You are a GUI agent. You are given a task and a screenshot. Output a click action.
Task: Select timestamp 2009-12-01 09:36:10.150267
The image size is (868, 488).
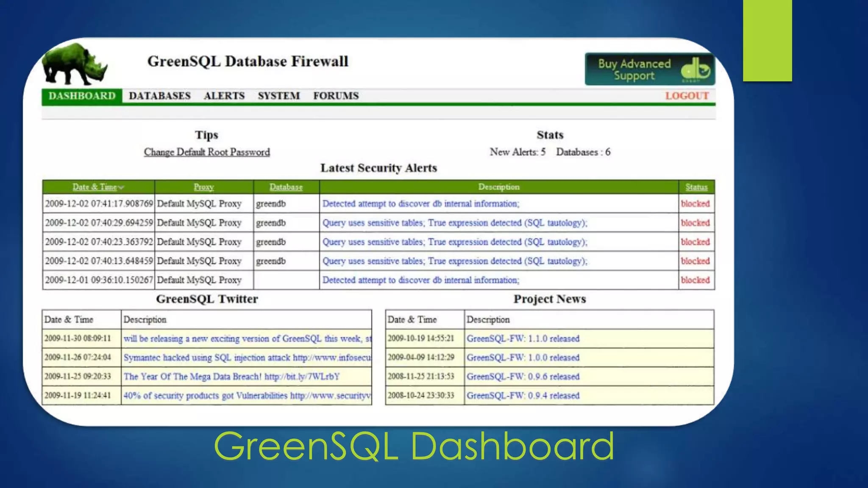[x=99, y=280]
